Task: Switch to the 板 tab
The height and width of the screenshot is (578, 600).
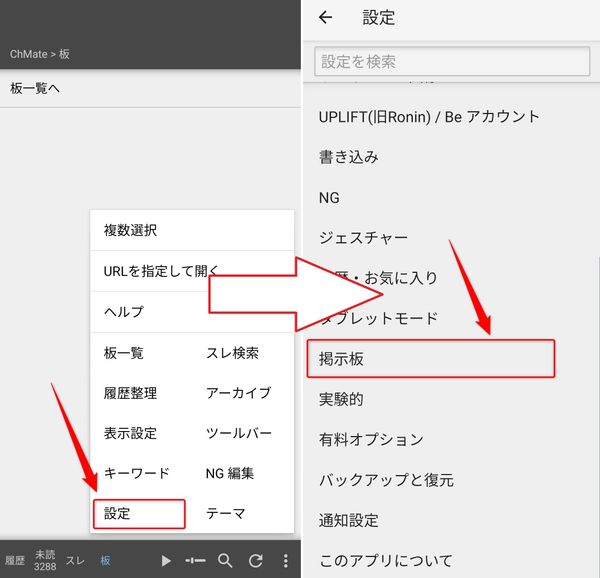Action: (x=105, y=561)
